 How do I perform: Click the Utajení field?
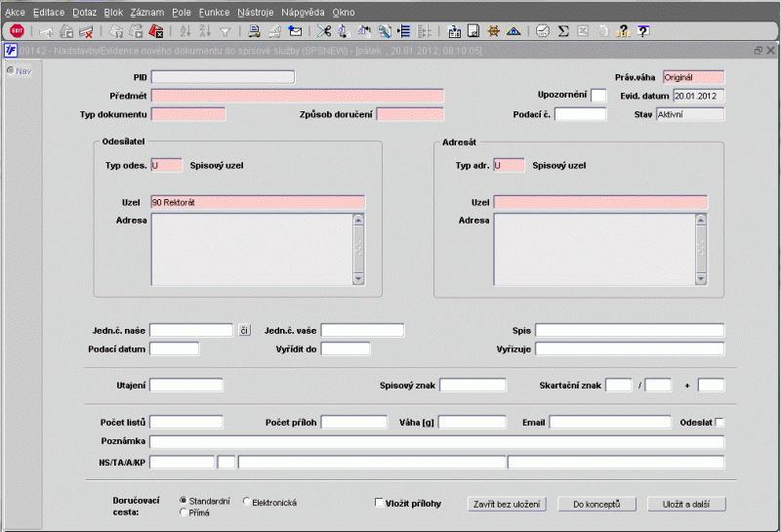pyautogui.click(x=186, y=385)
